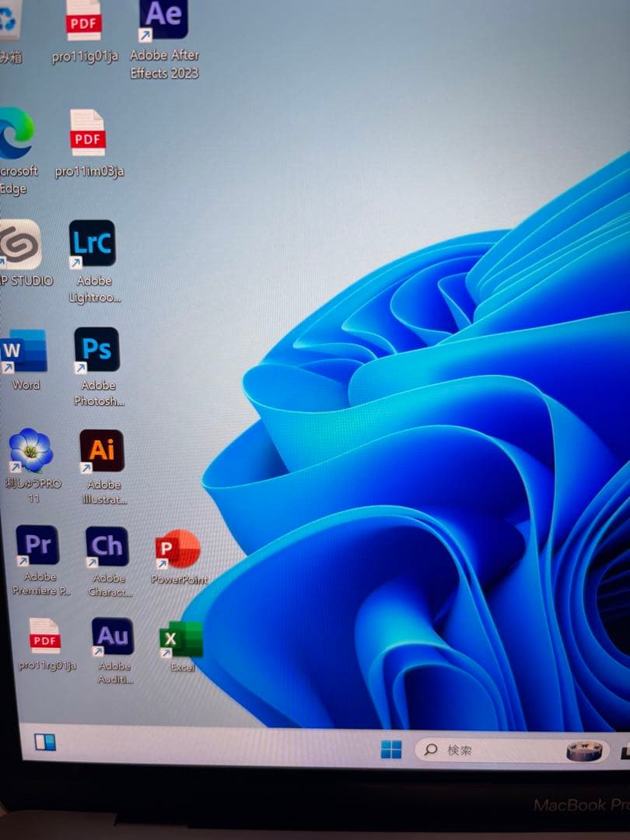This screenshot has height=840, width=630.
Task: Select the pro11ig01ja PDF file
Action: pyautogui.click(x=84, y=21)
